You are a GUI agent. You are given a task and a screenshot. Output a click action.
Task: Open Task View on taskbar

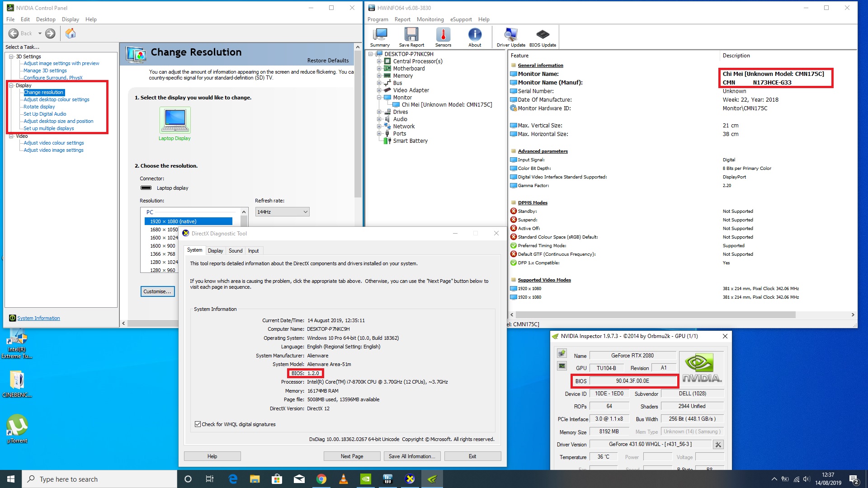tap(210, 479)
